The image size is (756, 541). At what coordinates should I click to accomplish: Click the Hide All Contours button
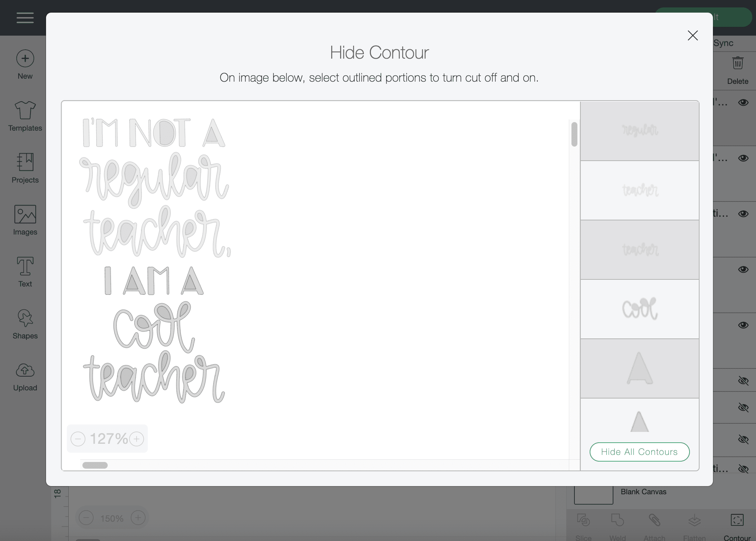pos(639,452)
